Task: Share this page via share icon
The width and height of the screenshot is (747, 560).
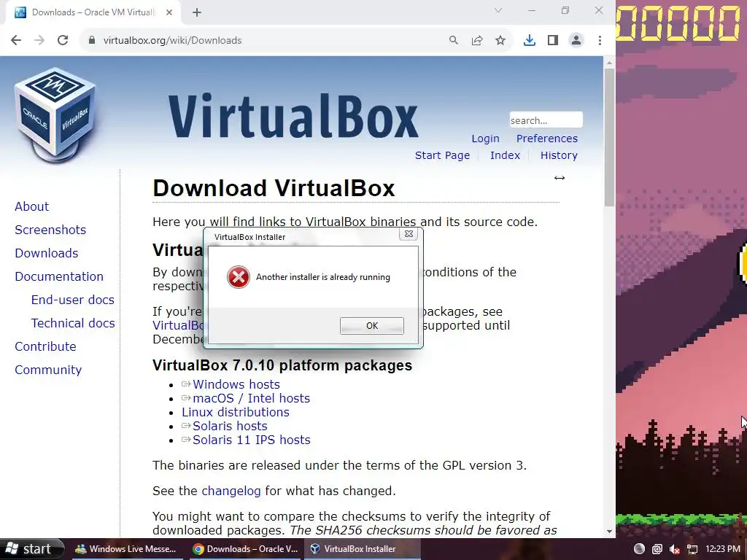Action: (477, 41)
